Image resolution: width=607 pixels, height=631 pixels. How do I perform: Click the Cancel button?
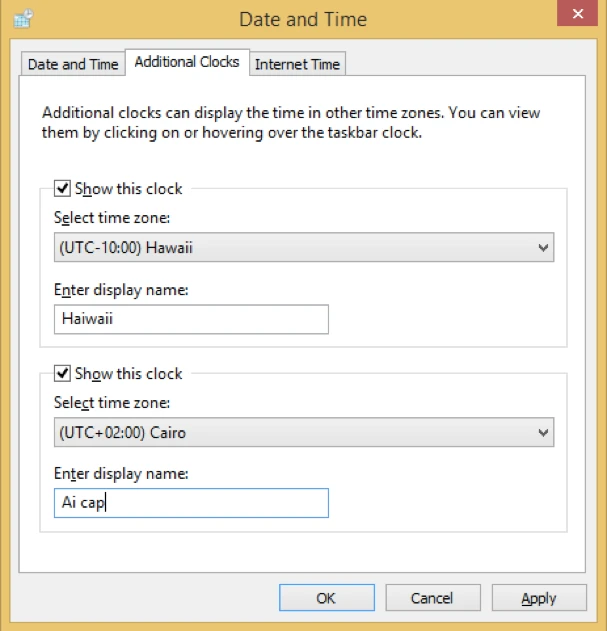pos(433,598)
